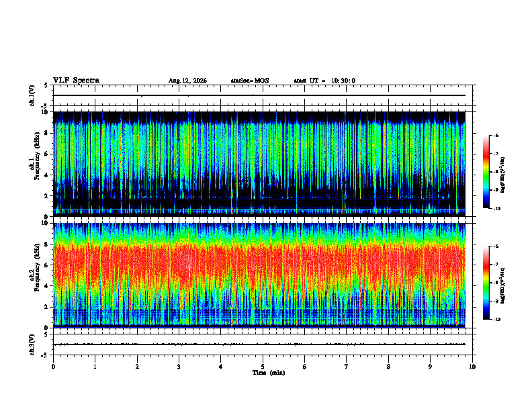Click the "-6" label on ch.1 color scale
Viewport: 532px width, 411px height.
tap(496, 136)
